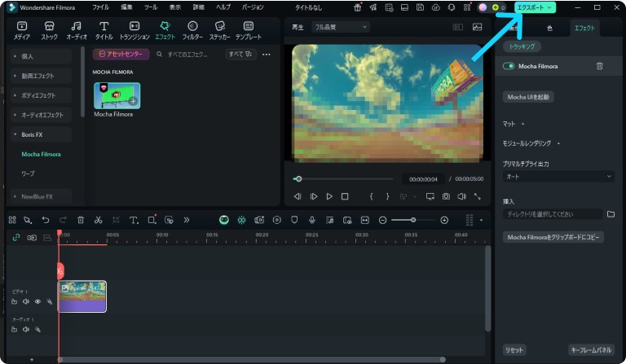626x364 pixels.
Task: Open the アセットセンター button
Action: 121,55
